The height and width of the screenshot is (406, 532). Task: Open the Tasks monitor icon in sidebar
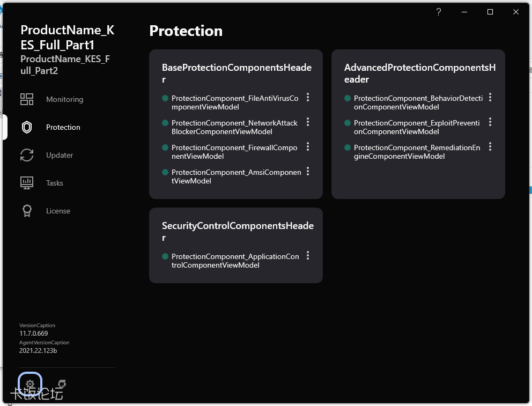(27, 183)
